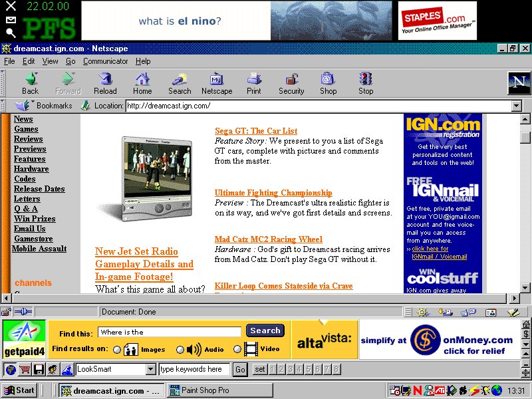Open the View menu

(x=50, y=61)
